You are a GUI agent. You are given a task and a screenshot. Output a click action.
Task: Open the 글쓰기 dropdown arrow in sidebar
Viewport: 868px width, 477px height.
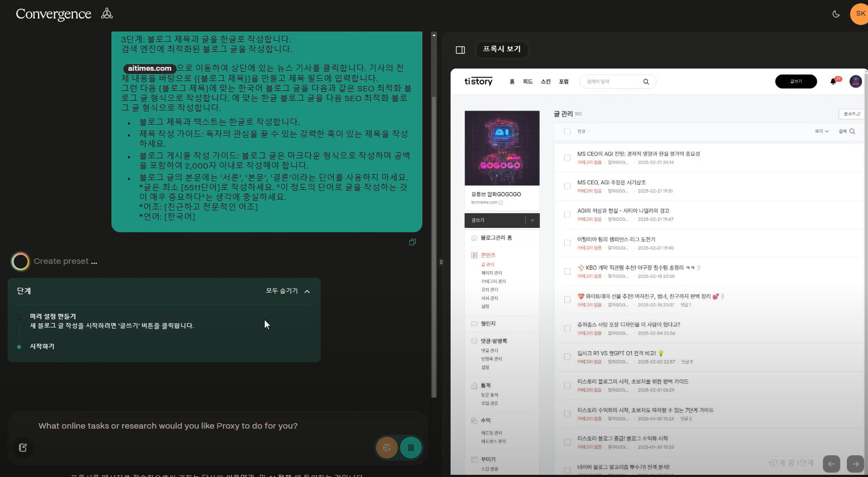(x=532, y=220)
